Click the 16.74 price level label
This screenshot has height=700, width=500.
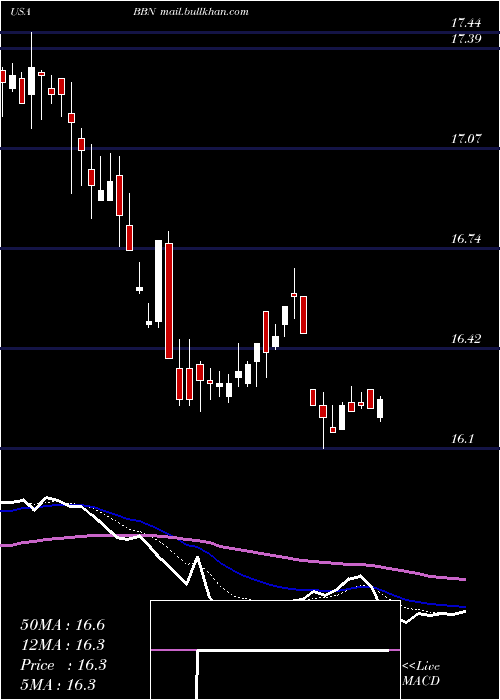point(466,239)
